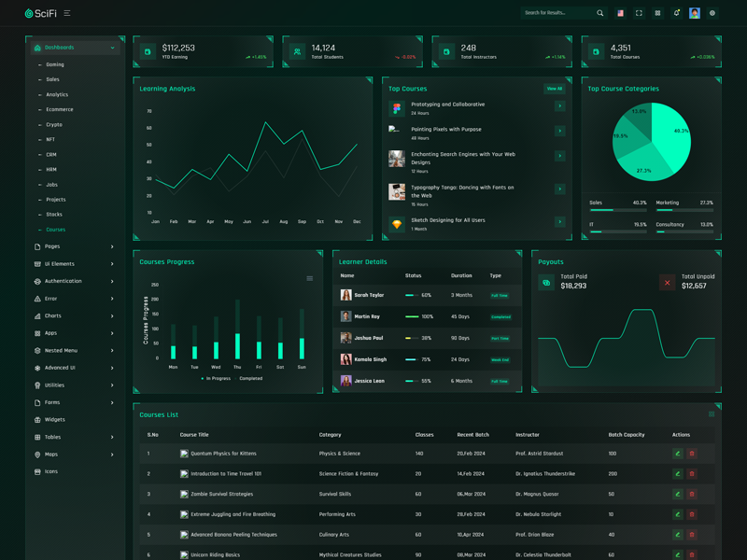Open the apps grid icon in header
Image resolution: width=747 pixels, height=560 pixels.
coord(657,13)
